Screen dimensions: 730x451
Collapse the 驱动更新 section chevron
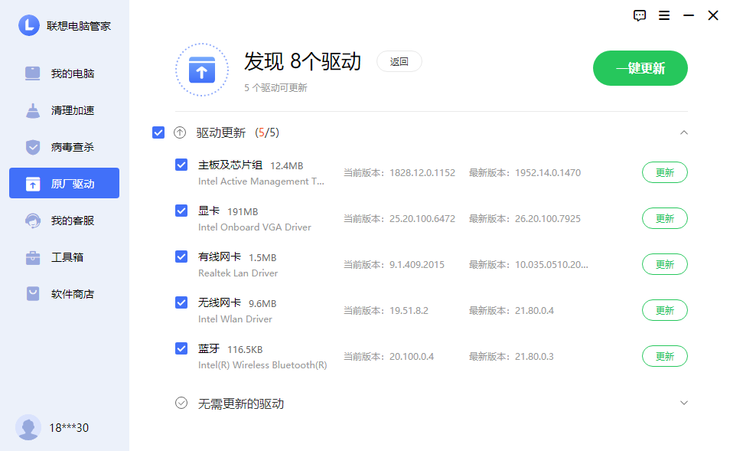coord(684,132)
